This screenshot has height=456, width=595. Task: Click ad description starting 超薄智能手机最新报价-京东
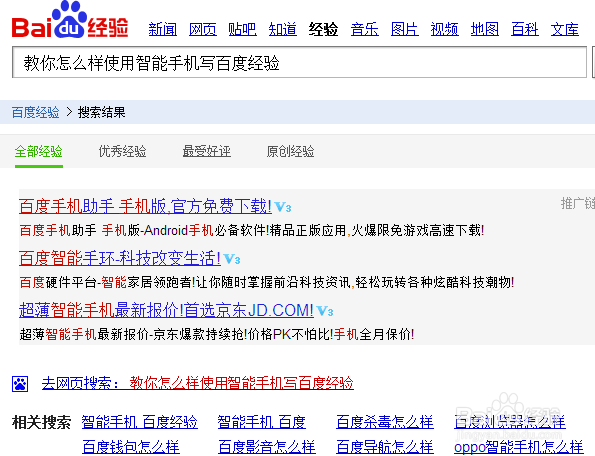[217, 334]
